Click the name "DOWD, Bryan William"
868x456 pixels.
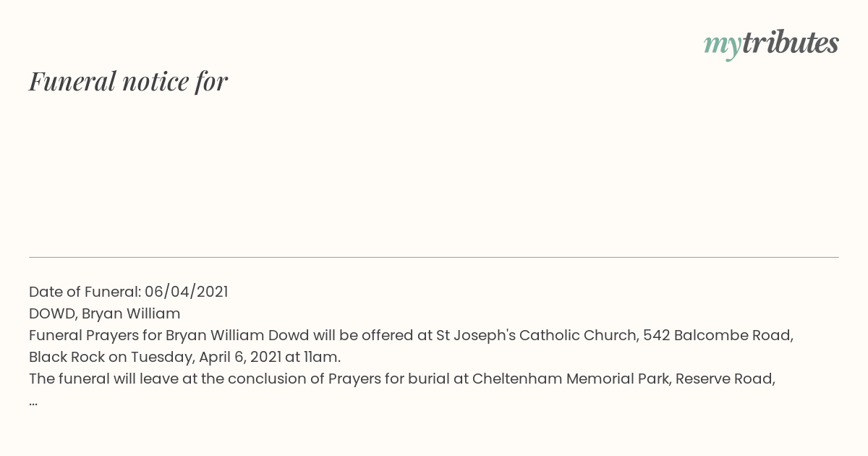[104, 313]
